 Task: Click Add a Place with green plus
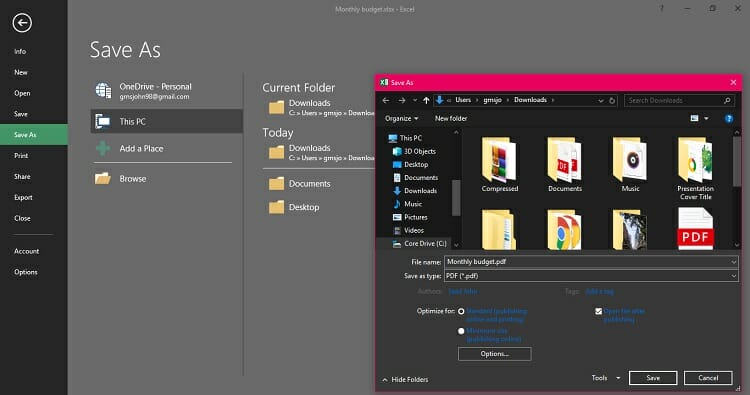coord(166,148)
